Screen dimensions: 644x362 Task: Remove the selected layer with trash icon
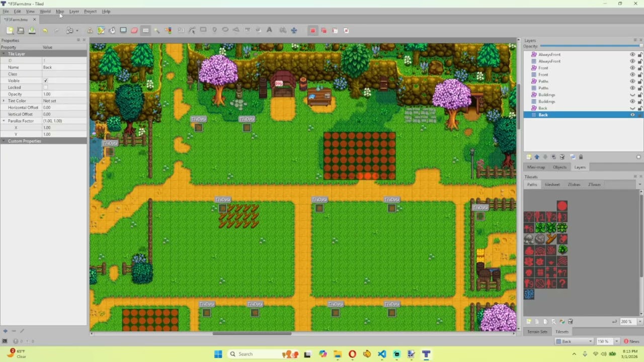[562, 157]
